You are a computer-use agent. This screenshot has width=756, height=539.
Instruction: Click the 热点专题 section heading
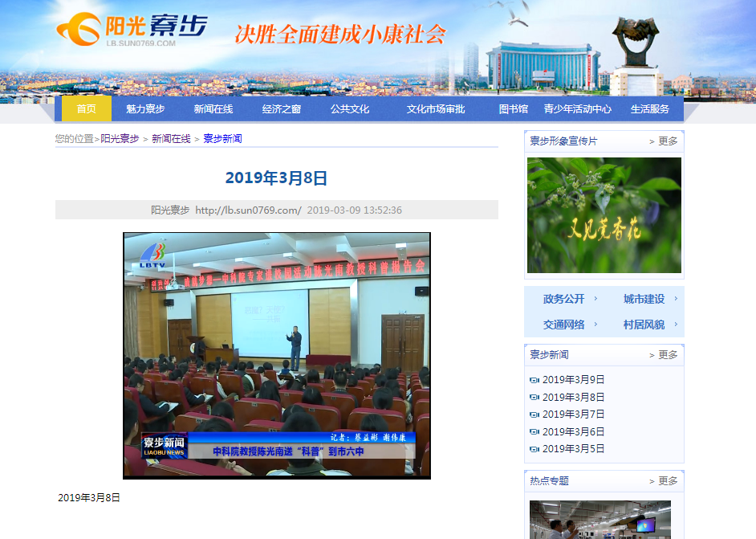tap(549, 480)
